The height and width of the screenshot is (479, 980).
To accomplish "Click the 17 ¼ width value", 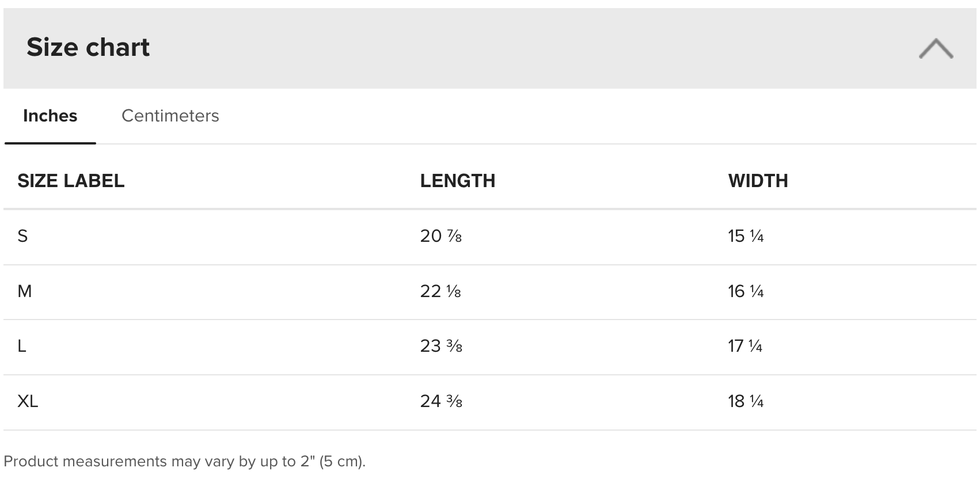I will click(x=745, y=346).
